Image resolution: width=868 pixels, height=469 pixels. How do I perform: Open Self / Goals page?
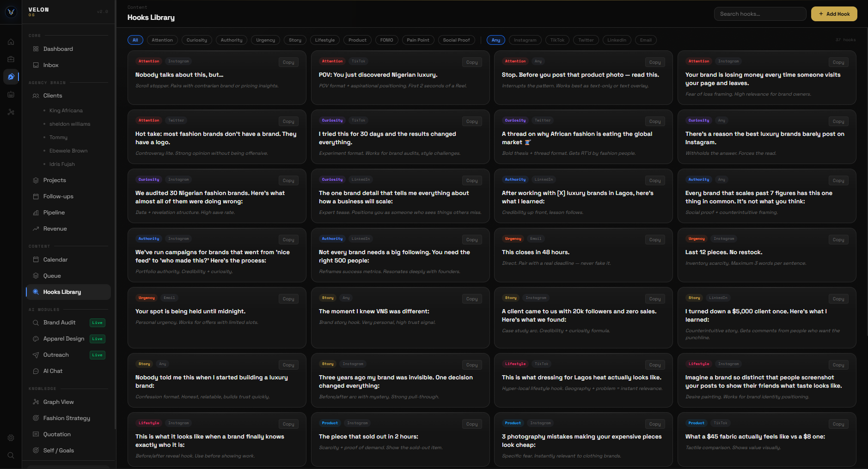pos(68,451)
